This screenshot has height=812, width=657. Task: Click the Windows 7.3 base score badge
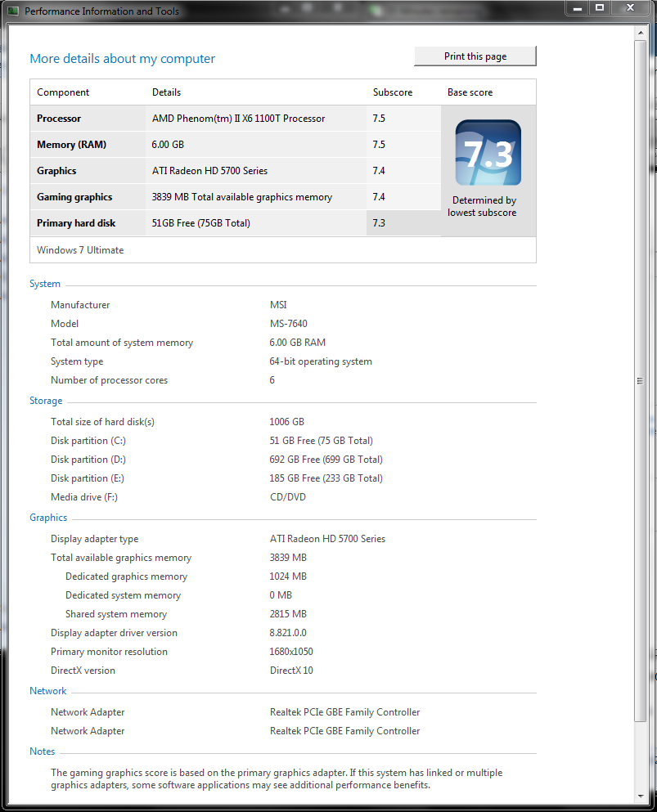[488, 153]
